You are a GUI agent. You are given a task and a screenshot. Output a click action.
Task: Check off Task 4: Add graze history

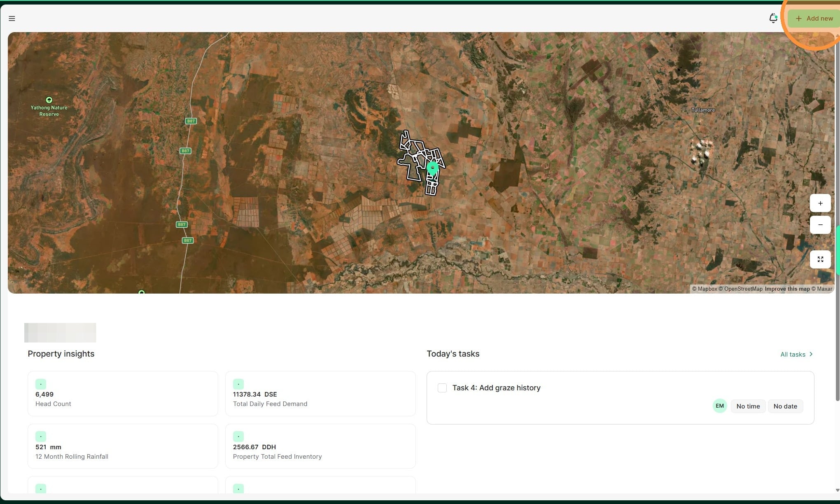[442, 388]
